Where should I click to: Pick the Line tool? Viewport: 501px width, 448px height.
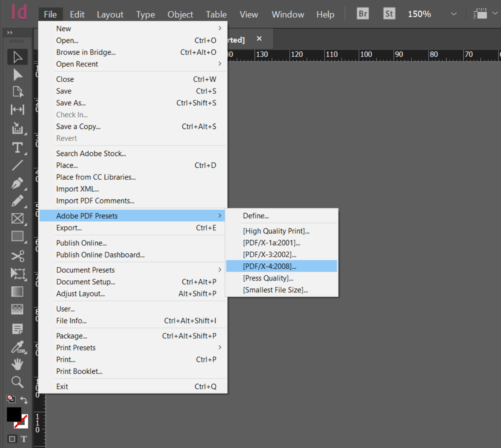17,165
